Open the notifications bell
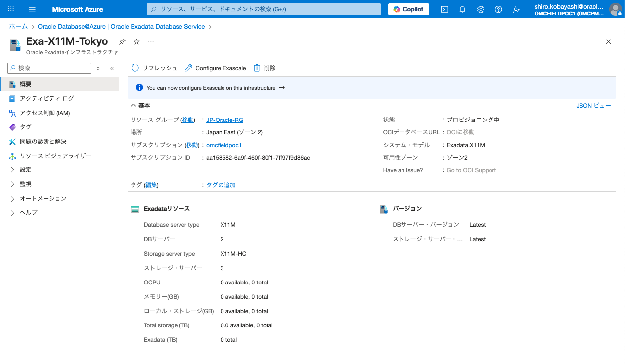625x364 pixels. (x=463, y=9)
